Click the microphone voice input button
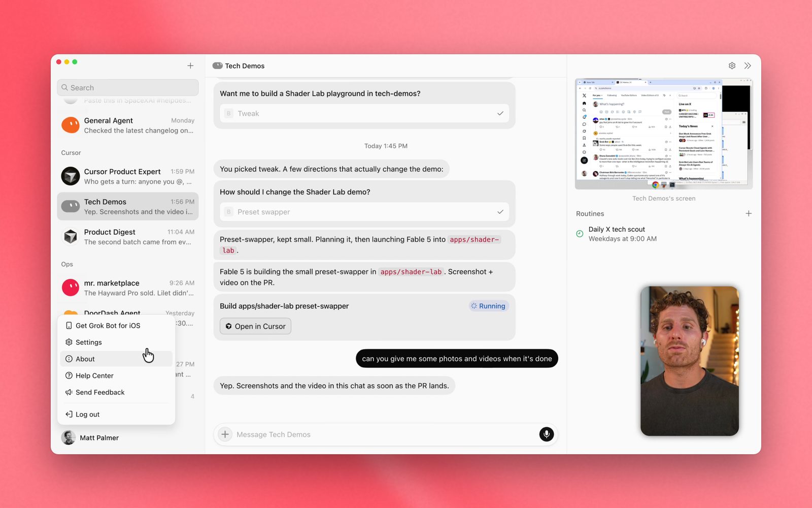Screen dimensions: 812x508 pos(546,434)
